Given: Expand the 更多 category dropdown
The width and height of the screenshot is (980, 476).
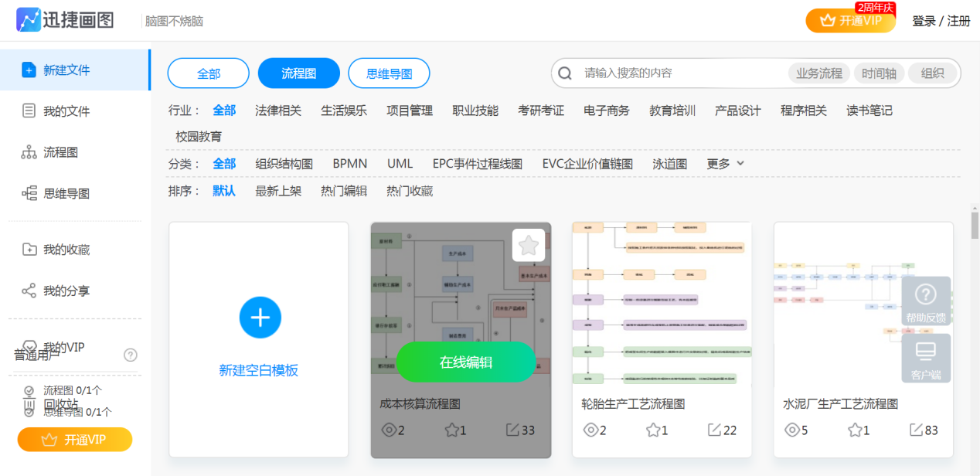Looking at the screenshot, I should [726, 164].
